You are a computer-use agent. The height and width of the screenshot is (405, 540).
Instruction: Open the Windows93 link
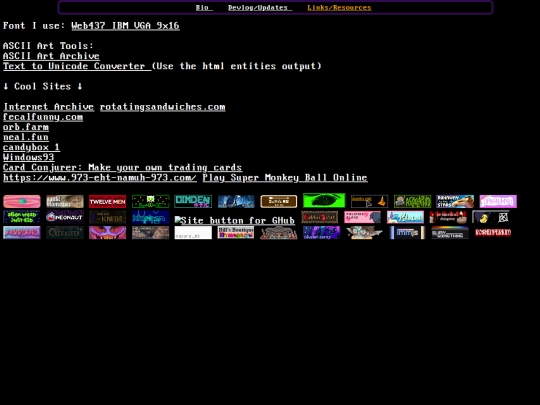[x=29, y=157]
